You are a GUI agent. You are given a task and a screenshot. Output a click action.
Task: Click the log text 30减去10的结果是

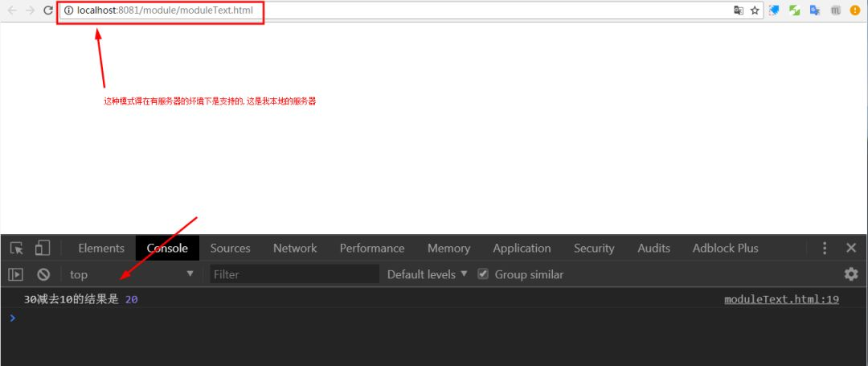pos(72,299)
